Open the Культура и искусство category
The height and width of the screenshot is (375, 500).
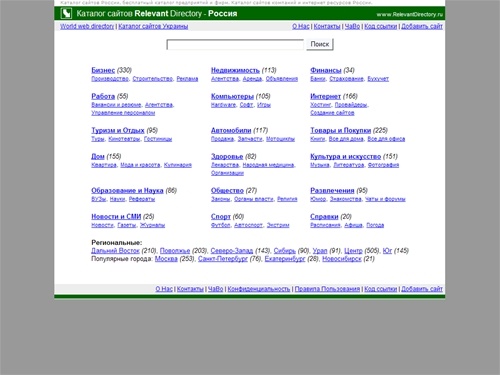pos(345,156)
